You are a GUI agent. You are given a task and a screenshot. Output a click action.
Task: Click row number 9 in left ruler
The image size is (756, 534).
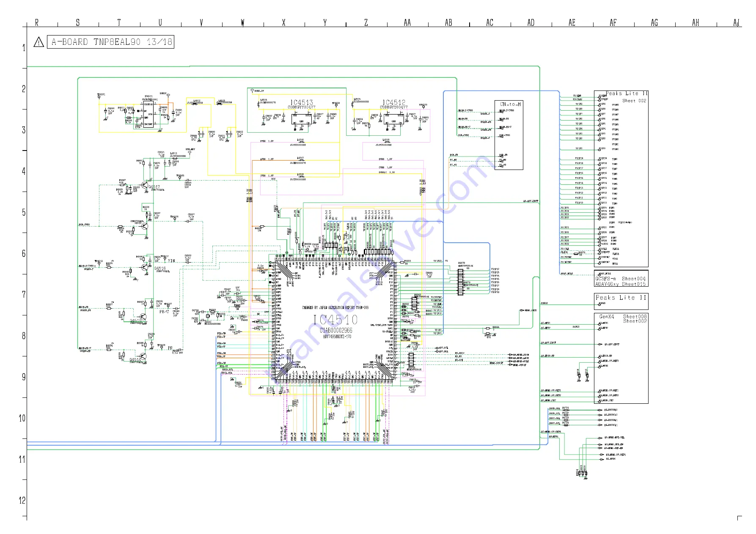point(24,377)
